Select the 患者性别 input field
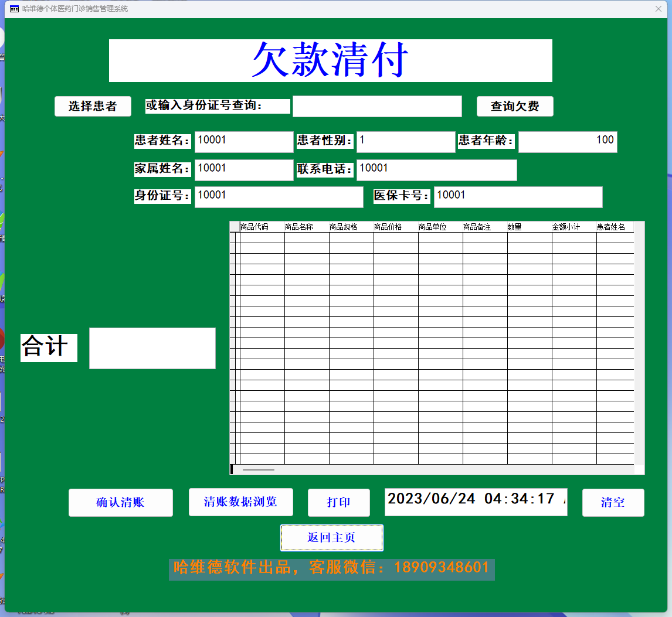 coord(405,142)
